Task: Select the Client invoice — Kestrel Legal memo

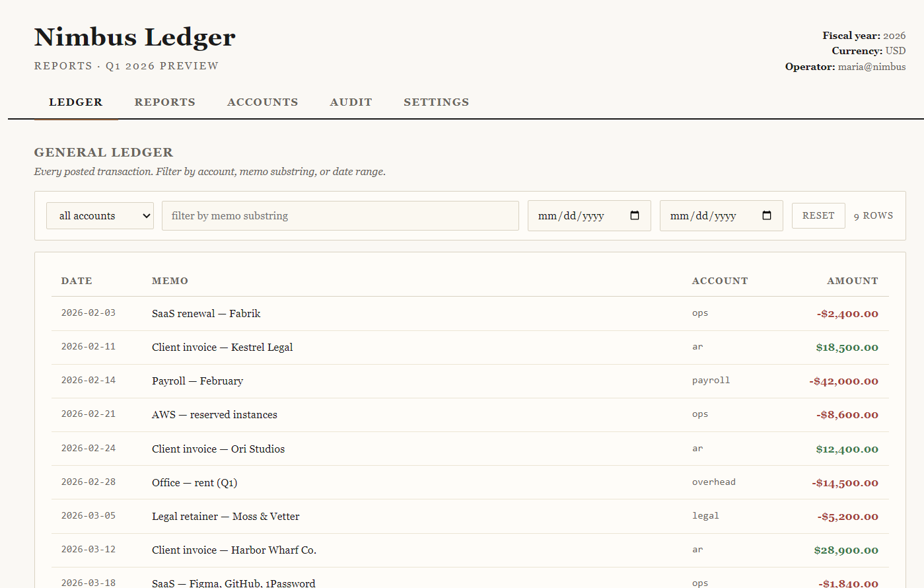Action: [x=222, y=347]
